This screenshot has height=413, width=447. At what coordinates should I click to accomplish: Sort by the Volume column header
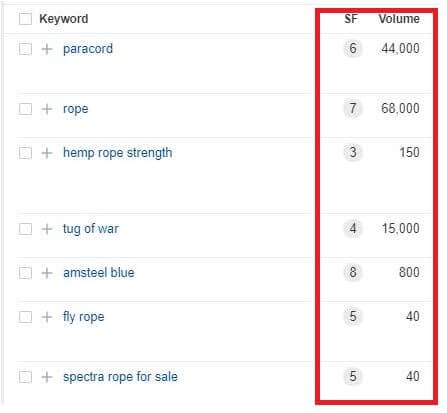pyautogui.click(x=399, y=19)
